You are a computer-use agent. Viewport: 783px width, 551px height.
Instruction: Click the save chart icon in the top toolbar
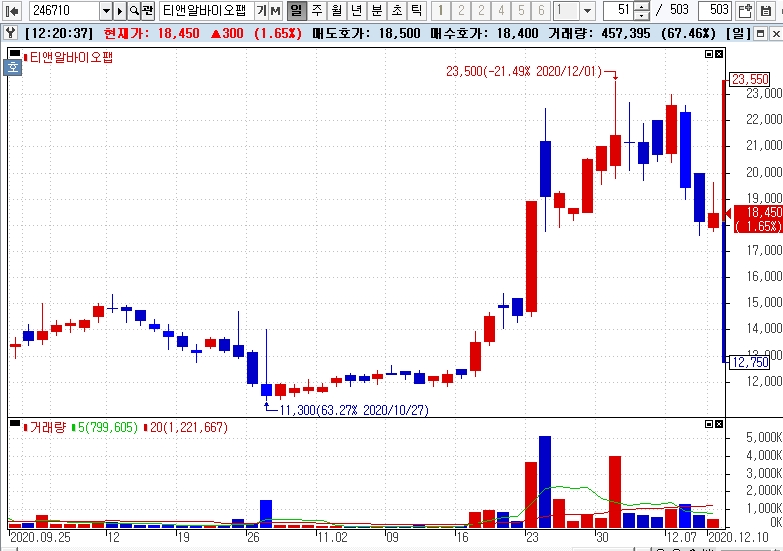pyautogui.click(x=766, y=10)
